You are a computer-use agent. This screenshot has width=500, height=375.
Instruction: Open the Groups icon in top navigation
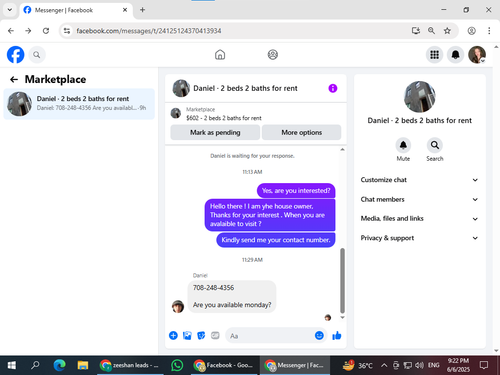click(x=273, y=55)
